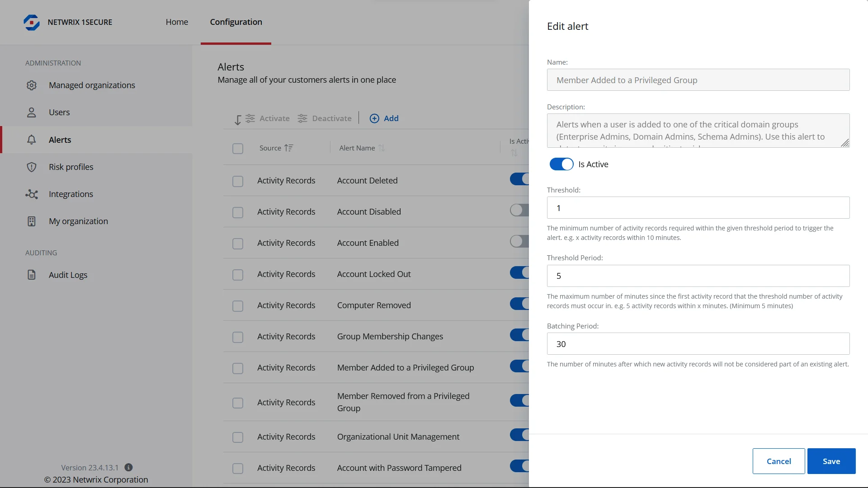Click the Account with Password Tampered alert name
Image resolution: width=868 pixels, height=488 pixels.
[399, 468]
